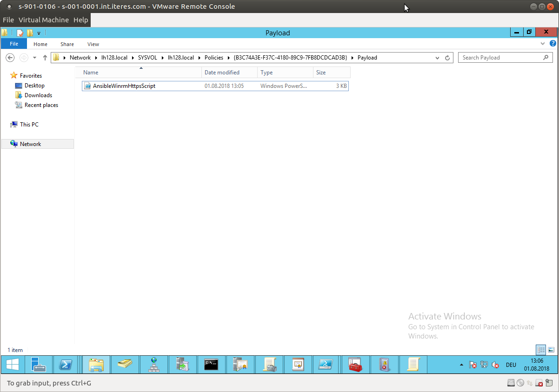Click the DEU language indicator
This screenshot has width=559, height=392.
[x=511, y=365]
